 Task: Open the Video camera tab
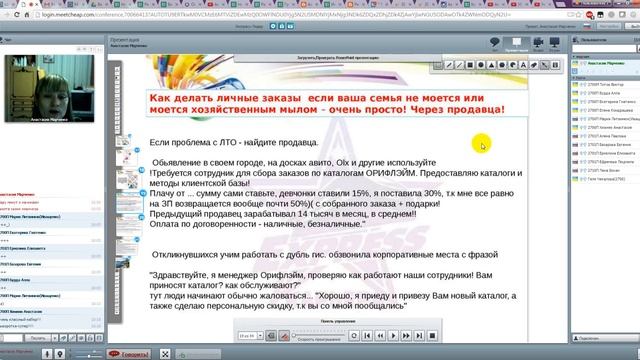(x=538, y=44)
